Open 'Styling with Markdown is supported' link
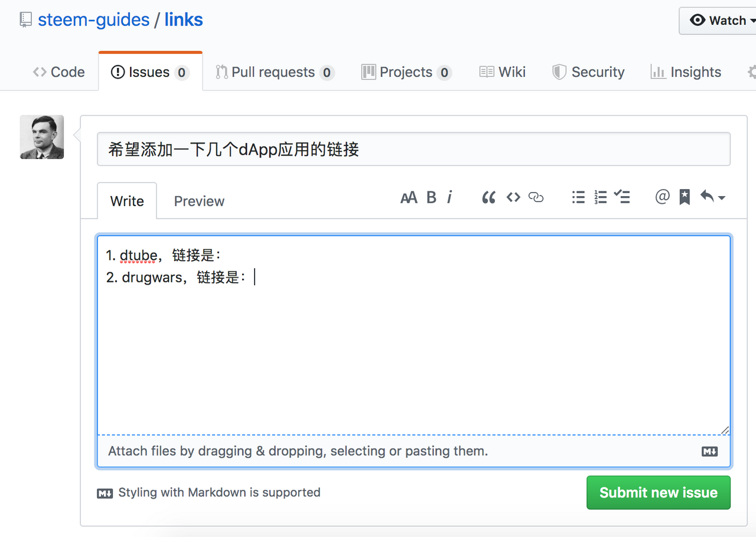This screenshot has height=537, width=756. tap(208, 493)
